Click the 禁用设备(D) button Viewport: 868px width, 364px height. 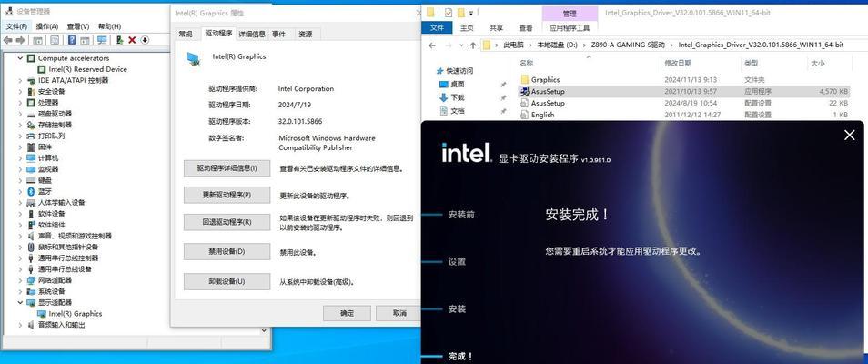(227, 251)
